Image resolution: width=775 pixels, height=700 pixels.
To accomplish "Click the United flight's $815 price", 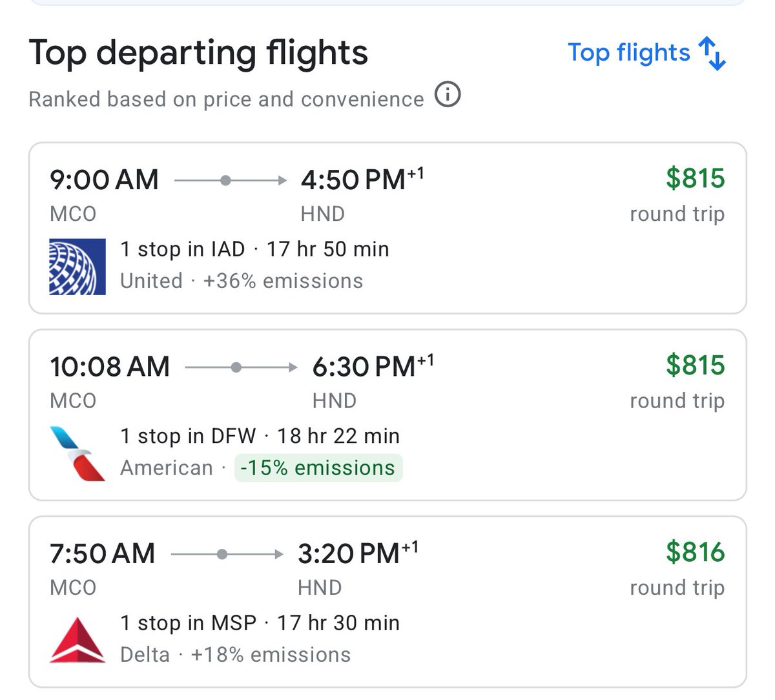I will point(695,179).
